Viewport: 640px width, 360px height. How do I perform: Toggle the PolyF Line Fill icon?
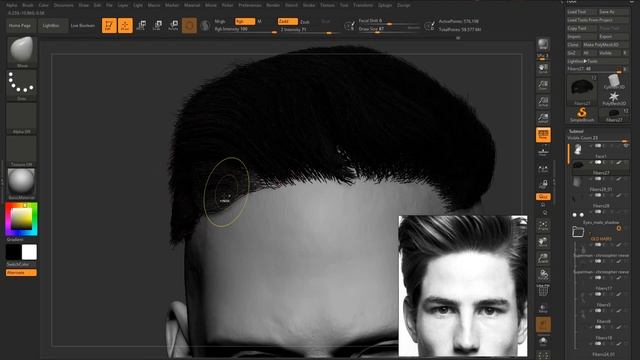(x=543, y=290)
